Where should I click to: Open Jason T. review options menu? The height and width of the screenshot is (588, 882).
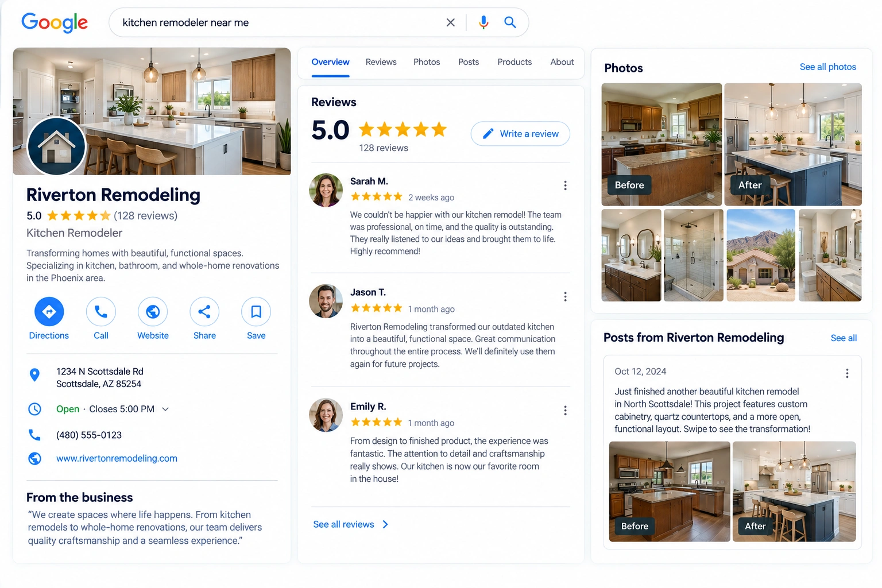(565, 296)
